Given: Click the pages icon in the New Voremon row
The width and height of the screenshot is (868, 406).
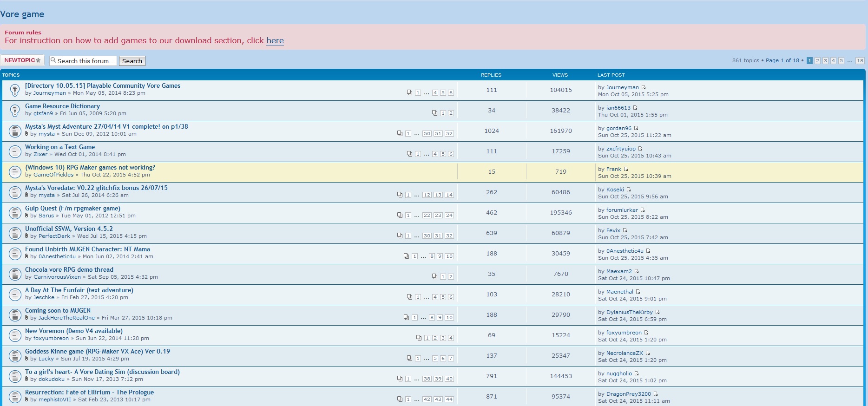Looking at the screenshot, I should click(419, 338).
